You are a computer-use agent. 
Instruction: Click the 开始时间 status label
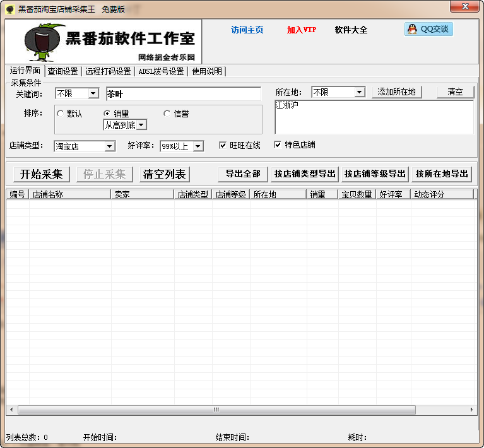point(100,437)
